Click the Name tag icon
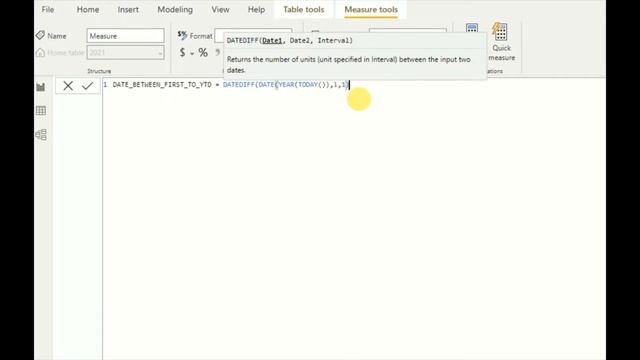The image size is (640, 360). tap(40, 36)
